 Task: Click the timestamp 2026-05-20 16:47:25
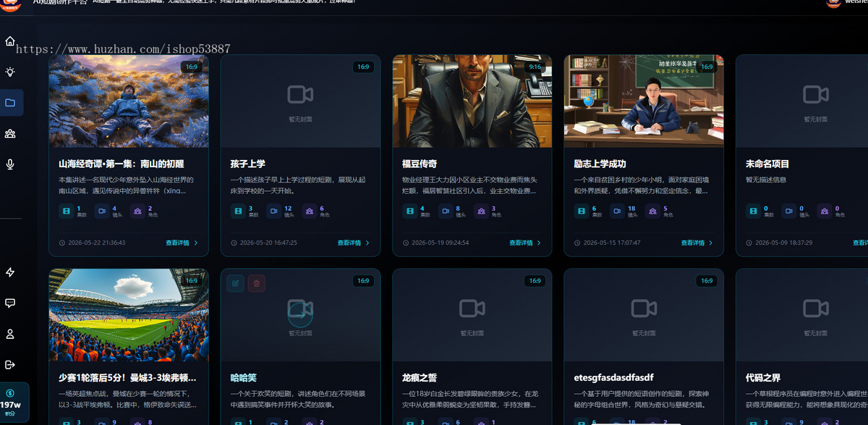(268, 243)
